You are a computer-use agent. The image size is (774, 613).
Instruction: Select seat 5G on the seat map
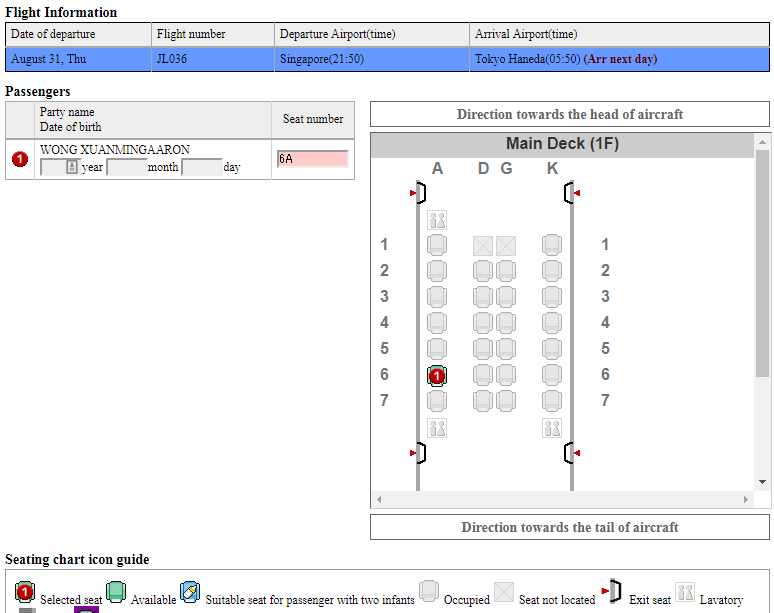pyautogui.click(x=507, y=349)
